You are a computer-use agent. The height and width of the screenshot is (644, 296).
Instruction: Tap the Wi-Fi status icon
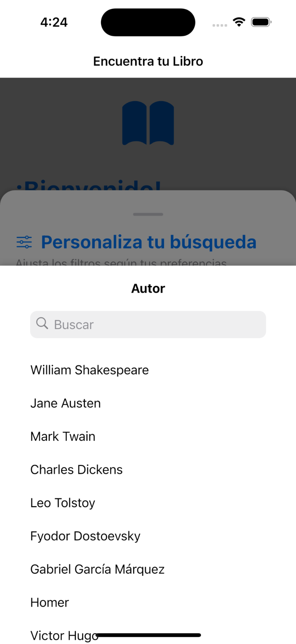(x=239, y=22)
